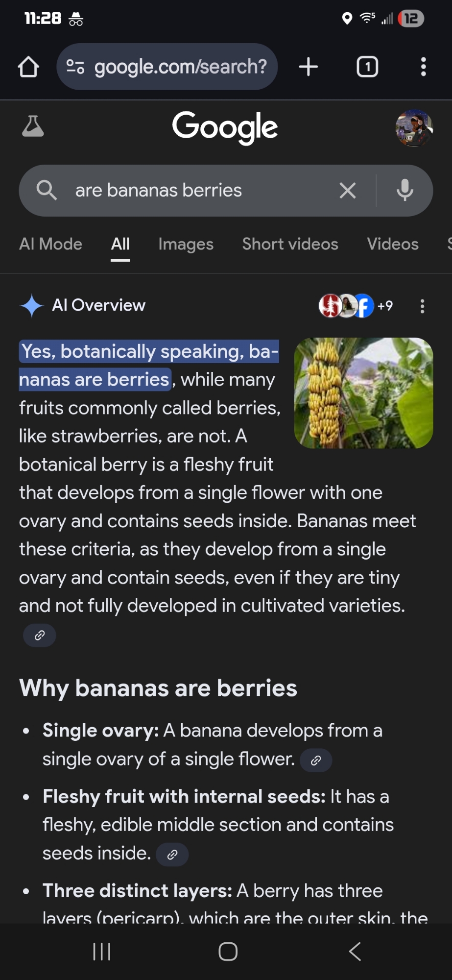Viewport: 452px width, 980px height.
Task: Switch to AI Mode tab
Action: [x=50, y=244]
